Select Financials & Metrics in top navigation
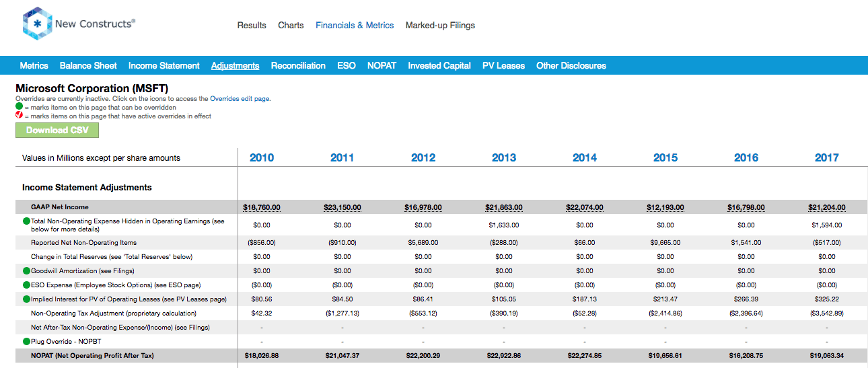Viewport: 868px width, 368px height. tap(355, 25)
